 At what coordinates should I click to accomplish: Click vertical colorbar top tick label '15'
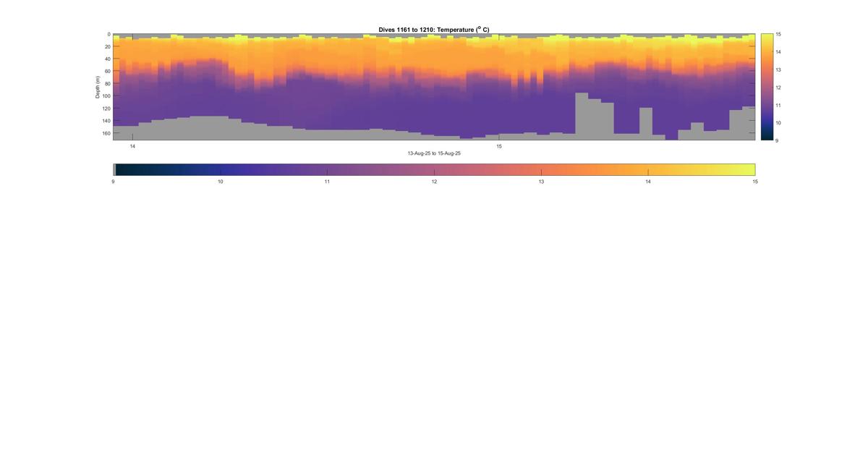(778, 34)
